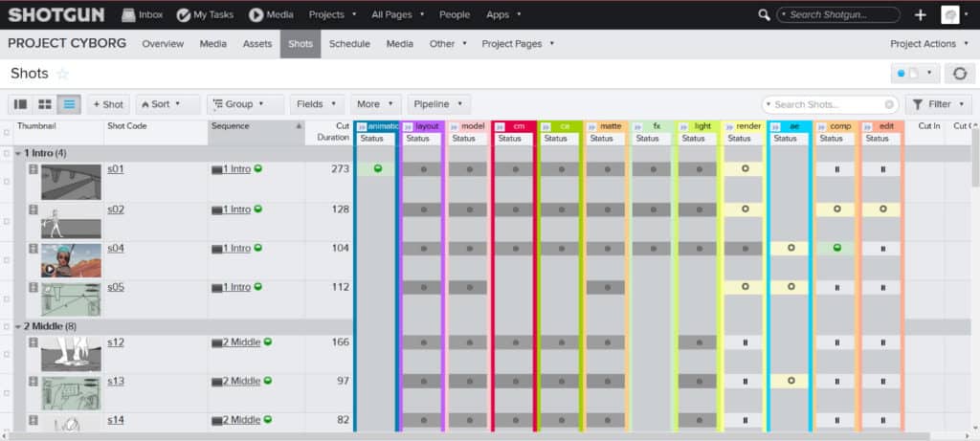Switch to list view mode icon
This screenshot has height=441, width=980.
[69, 104]
